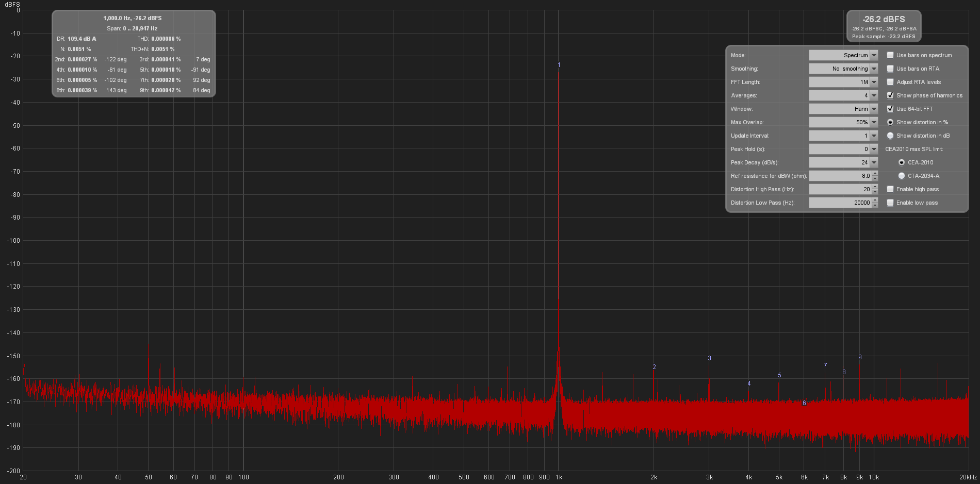Open the Mode dropdown showing Spectrum
This screenshot has width=980, height=484.
click(x=873, y=55)
